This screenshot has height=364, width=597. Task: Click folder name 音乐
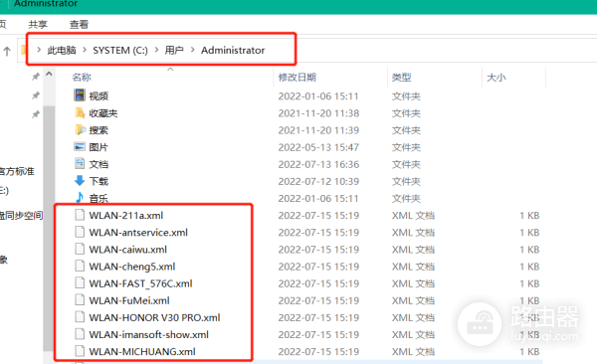[99, 198]
